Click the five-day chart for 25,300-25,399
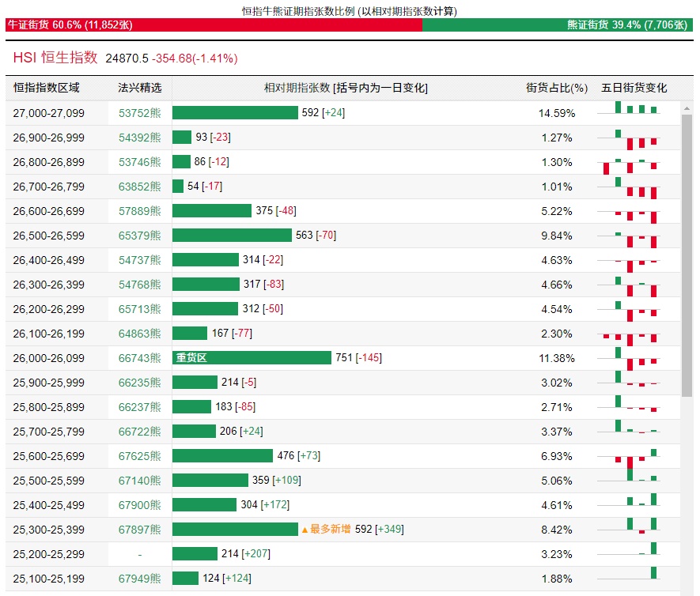This screenshot has height=596, width=700. (629, 526)
